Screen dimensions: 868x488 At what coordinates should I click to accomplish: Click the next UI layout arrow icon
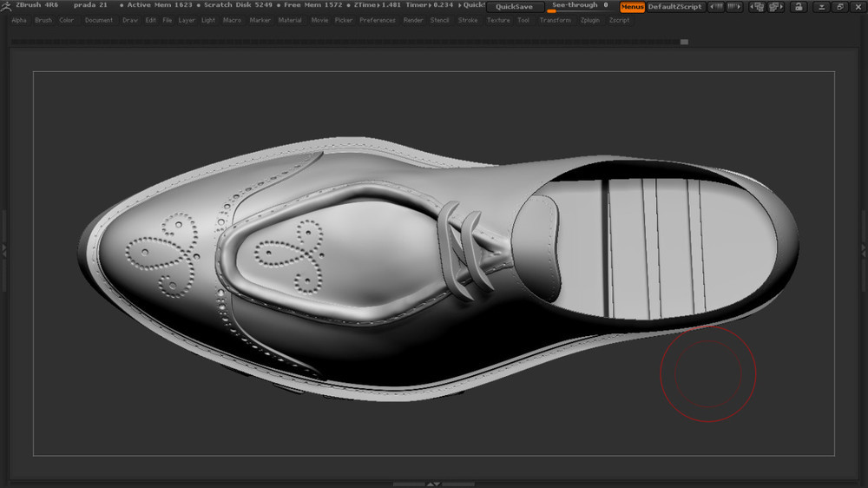pos(736,7)
